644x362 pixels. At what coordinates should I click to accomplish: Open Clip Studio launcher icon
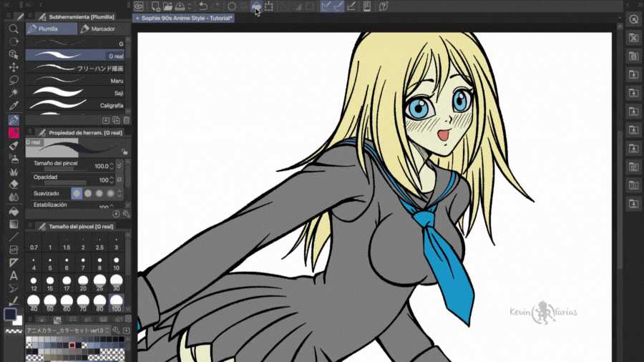(x=139, y=6)
